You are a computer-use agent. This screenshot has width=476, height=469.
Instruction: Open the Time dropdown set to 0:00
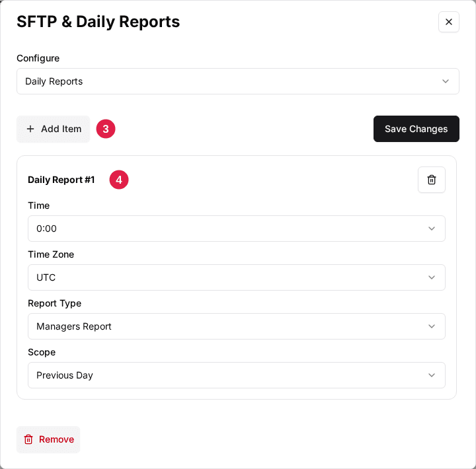point(237,229)
